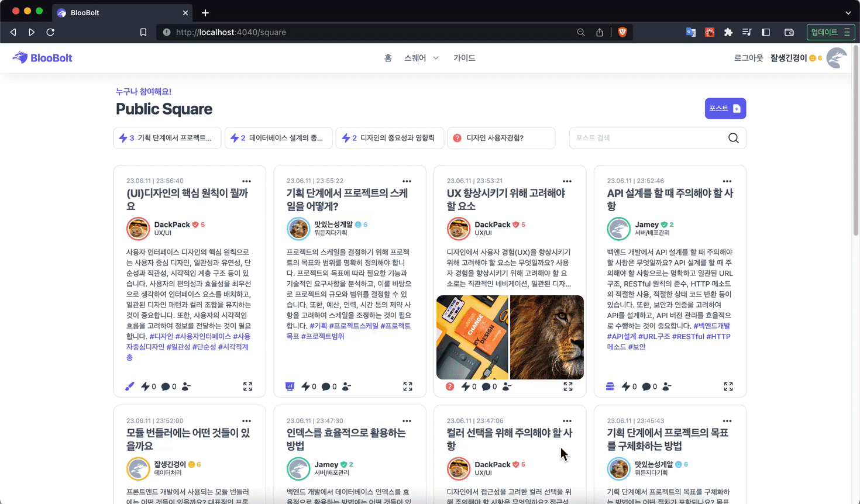Open the Brave Shields lion icon
The width and height of the screenshot is (860, 504).
point(622,32)
